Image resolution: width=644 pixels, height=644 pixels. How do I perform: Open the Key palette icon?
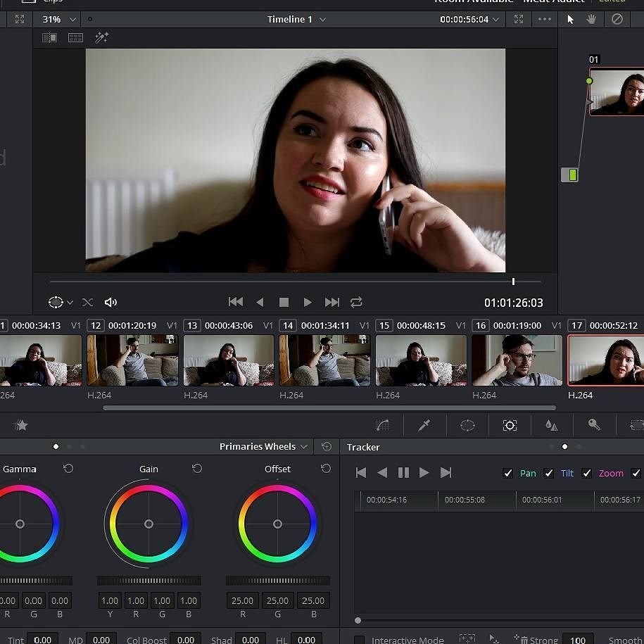pyautogui.click(x=594, y=424)
